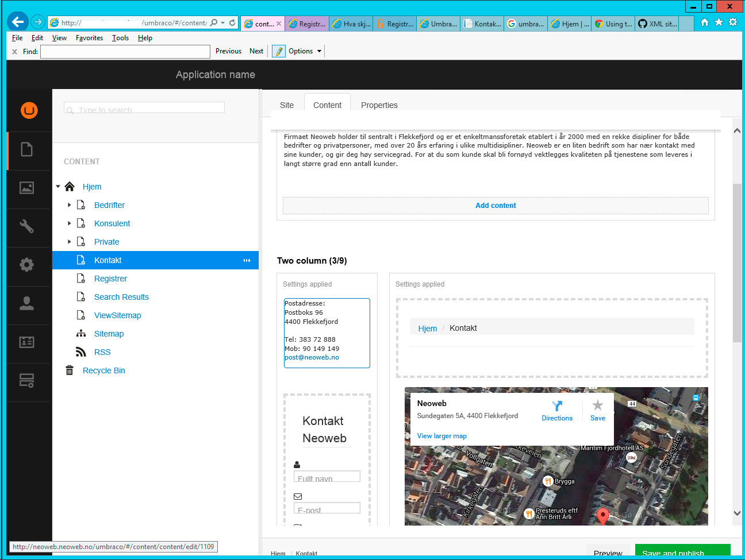
Task: Click Find Previous button
Action: pyautogui.click(x=228, y=51)
